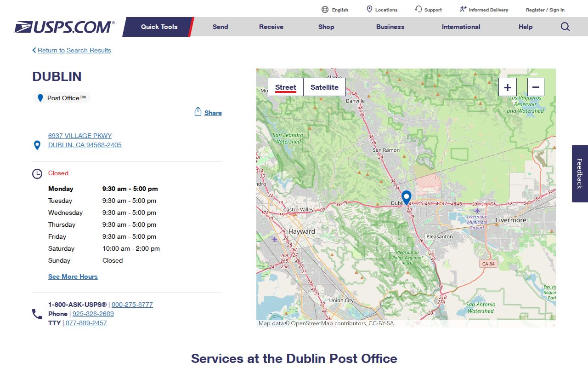The image size is (588, 368).
Task: Open Informed Delivery link text
Action: (488, 10)
